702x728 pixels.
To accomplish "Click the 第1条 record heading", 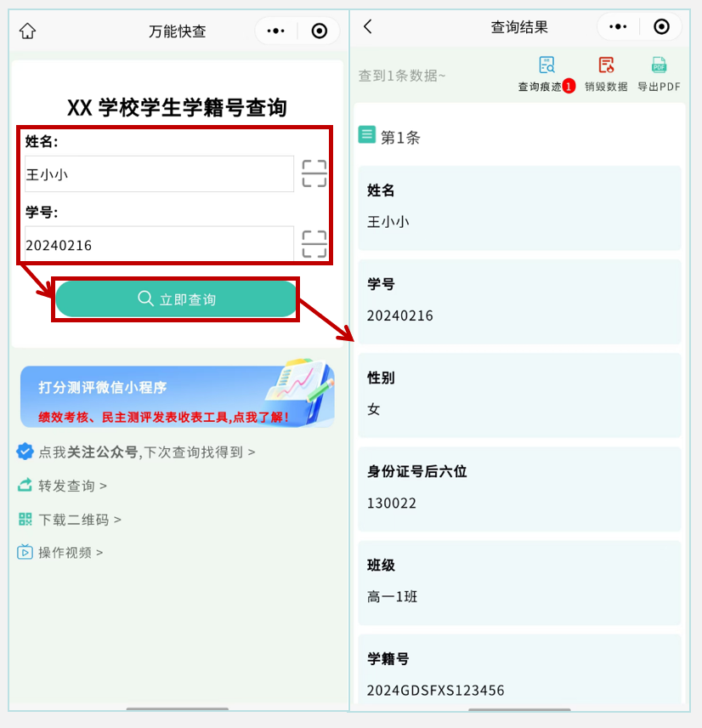I will click(400, 138).
